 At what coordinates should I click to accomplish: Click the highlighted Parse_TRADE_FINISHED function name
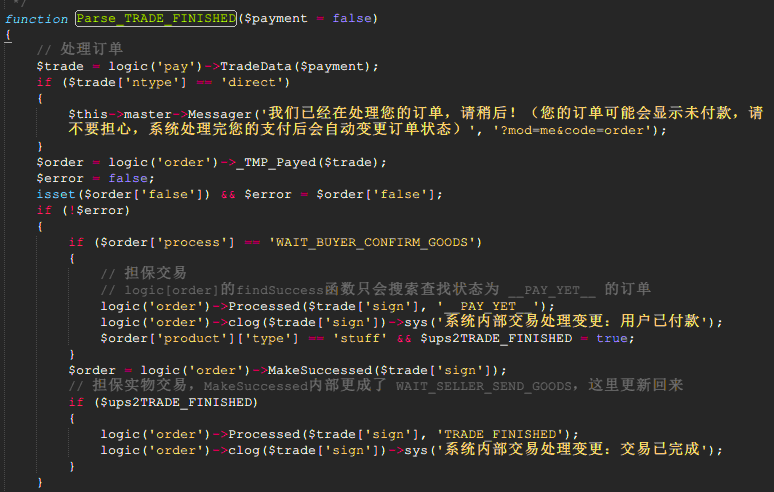(x=156, y=19)
